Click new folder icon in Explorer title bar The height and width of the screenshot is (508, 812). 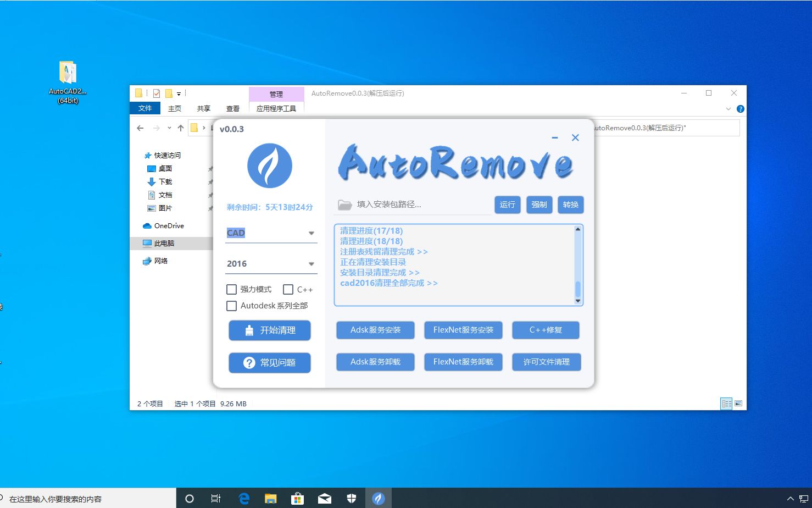click(169, 93)
